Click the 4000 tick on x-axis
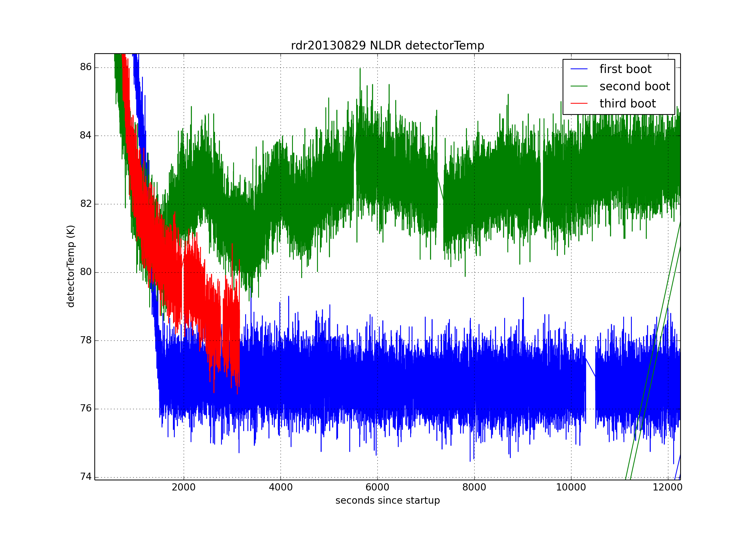This screenshot has height=533, width=756. click(281, 487)
